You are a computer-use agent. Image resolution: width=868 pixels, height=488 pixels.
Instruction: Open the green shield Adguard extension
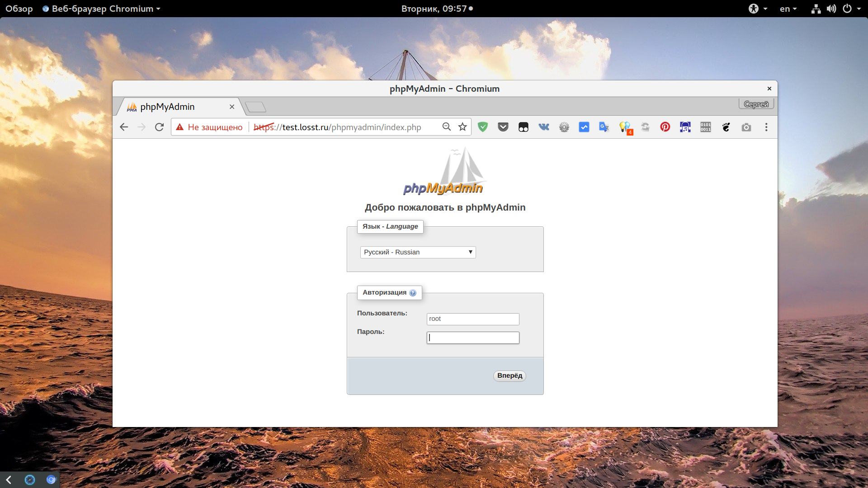(483, 127)
